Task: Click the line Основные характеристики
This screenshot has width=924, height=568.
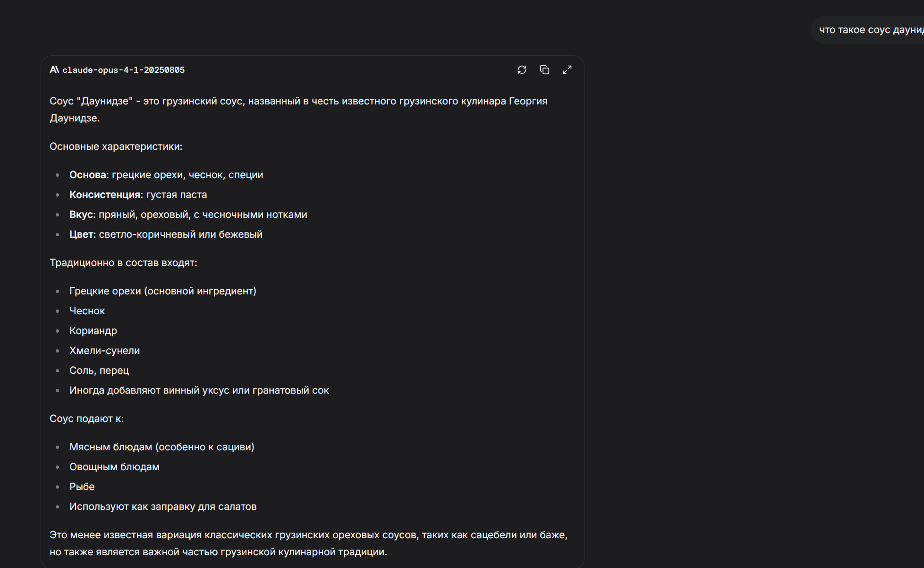Action: [x=116, y=146]
